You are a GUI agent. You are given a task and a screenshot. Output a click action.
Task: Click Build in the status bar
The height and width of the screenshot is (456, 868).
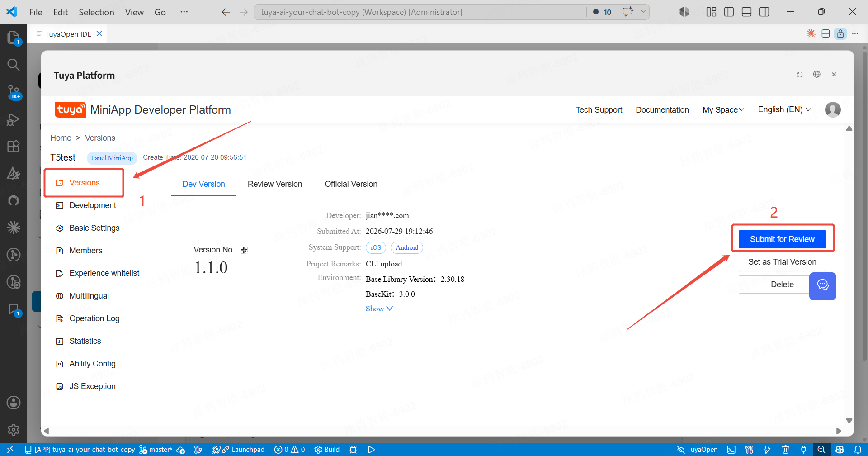(x=327, y=449)
